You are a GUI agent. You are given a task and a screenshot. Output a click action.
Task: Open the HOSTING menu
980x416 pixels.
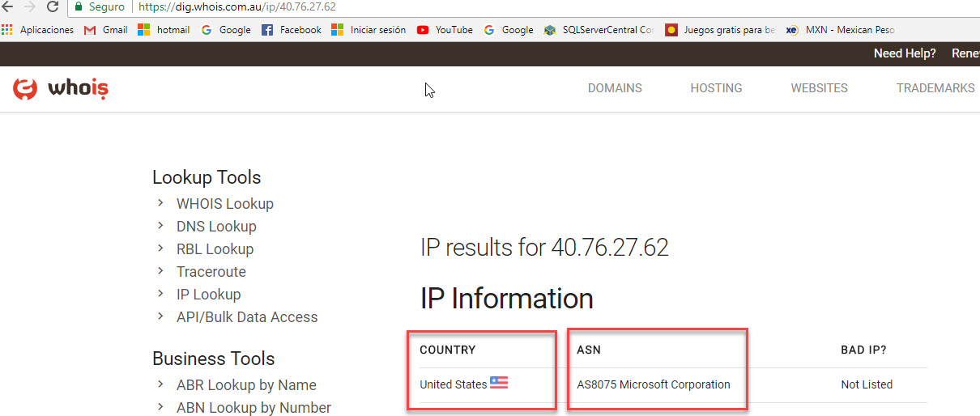(716, 88)
